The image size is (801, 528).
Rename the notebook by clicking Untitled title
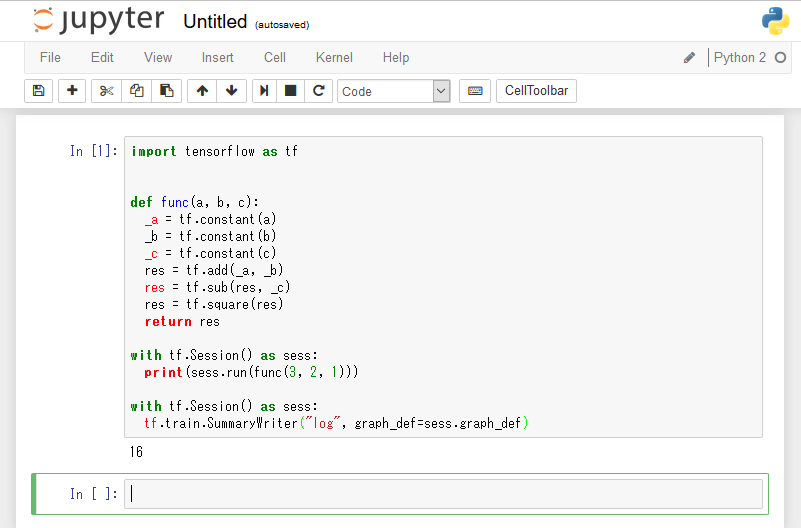[215, 22]
